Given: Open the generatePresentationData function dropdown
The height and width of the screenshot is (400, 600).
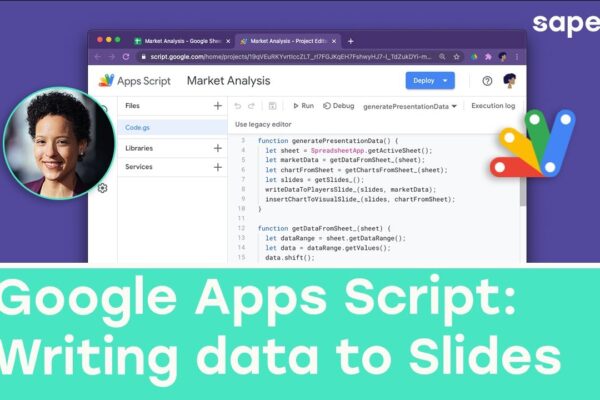Looking at the screenshot, I should point(410,106).
